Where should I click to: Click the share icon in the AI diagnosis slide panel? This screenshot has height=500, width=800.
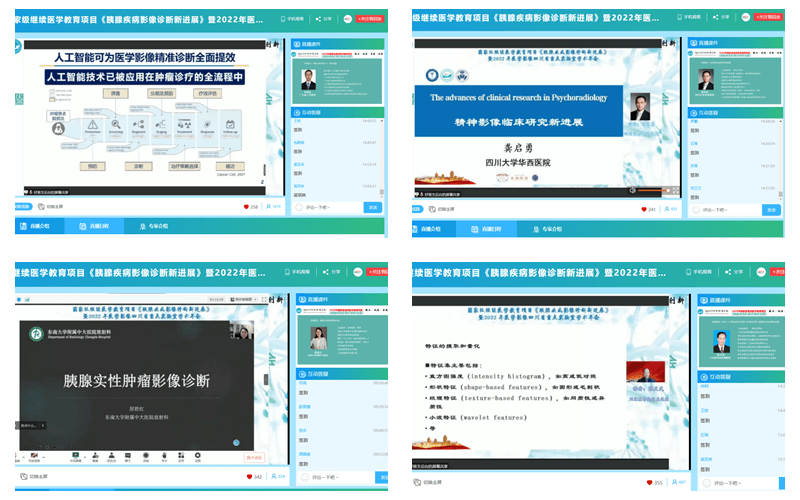tap(318, 19)
